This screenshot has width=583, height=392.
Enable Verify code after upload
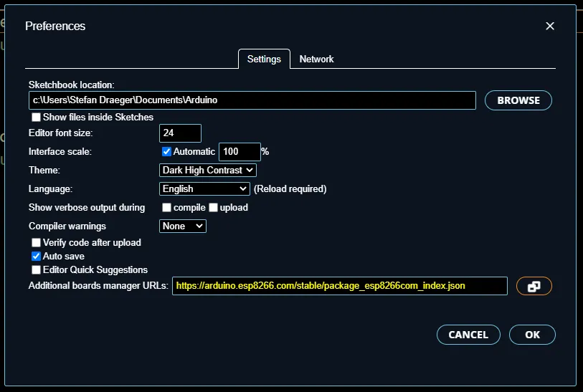click(x=36, y=243)
